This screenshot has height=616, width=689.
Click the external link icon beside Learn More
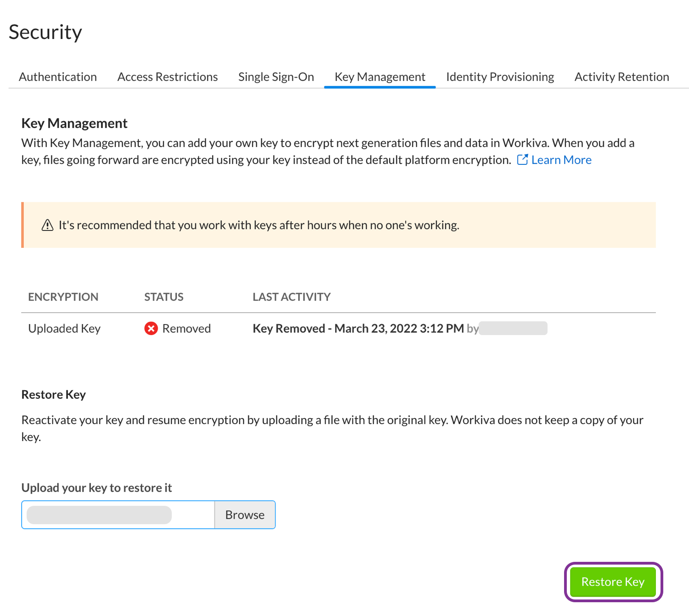coord(523,159)
